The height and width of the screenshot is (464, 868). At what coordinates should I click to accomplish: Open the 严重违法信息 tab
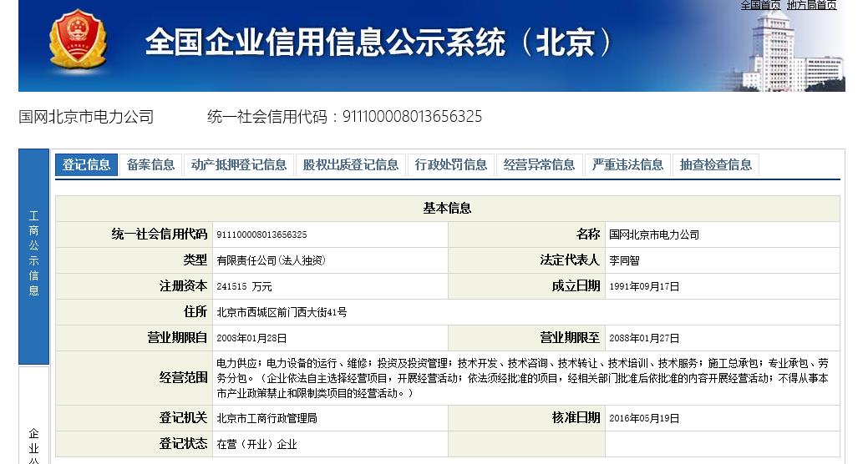[x=627, y=164]
